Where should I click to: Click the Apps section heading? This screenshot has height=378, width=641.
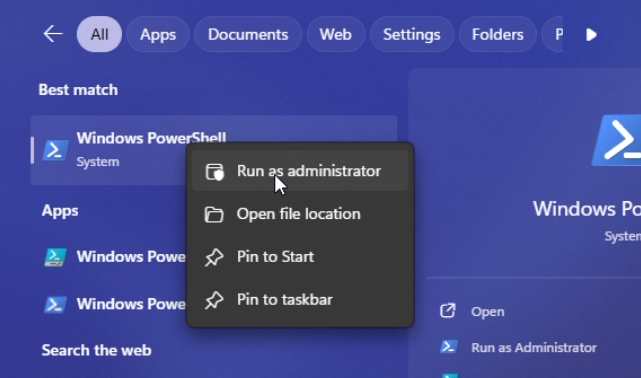click(x=60, y=211)
